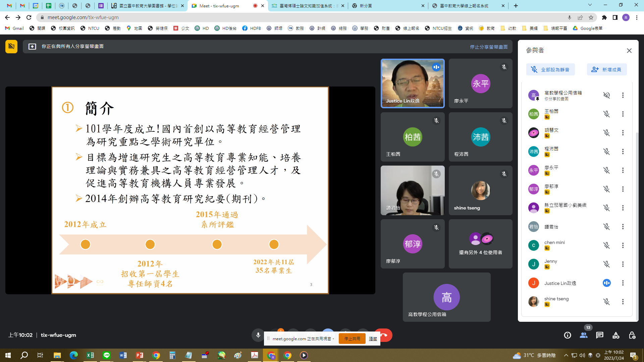This screenshot has height=362, width=644.
Task: Open more options for Justice Lin政逸
Action: pyautogui.click(x=623, y=283)
